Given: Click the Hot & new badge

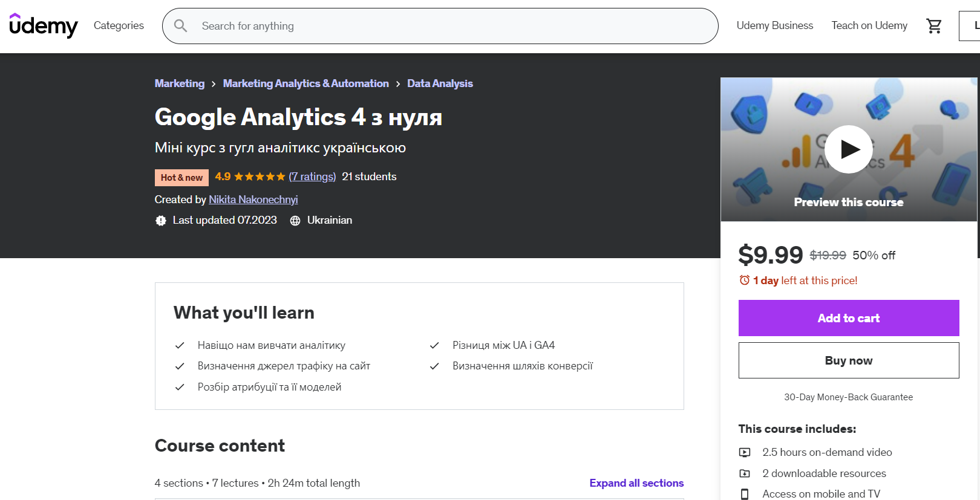Looking at the screenshot, I should click(181, 177).
